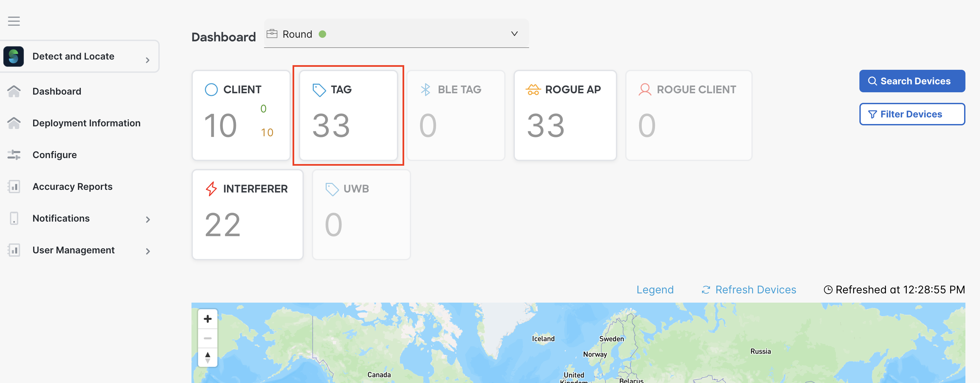Expand the Notifications submenu chevron
The height and width of the screenshot is (383, 980).
click(148, 220)
